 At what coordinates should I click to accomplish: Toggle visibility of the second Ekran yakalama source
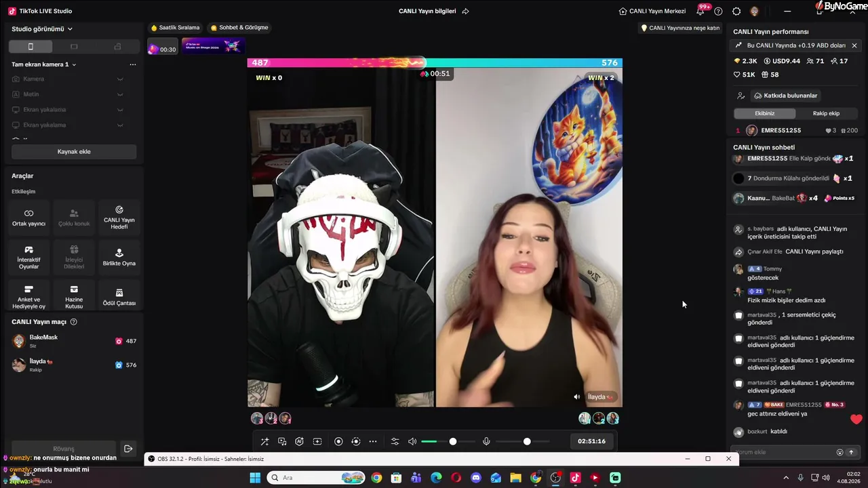coord(120,125)
